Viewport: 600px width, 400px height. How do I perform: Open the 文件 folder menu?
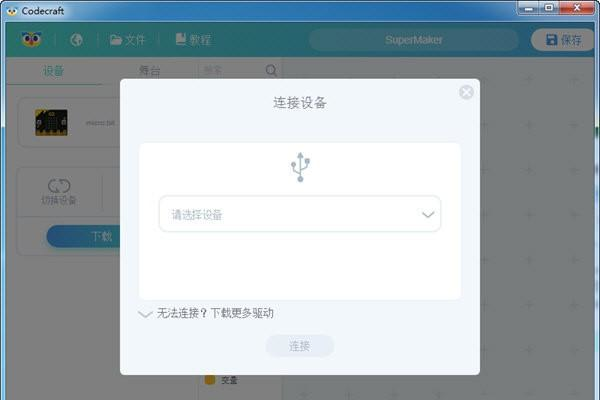(127, 40)
